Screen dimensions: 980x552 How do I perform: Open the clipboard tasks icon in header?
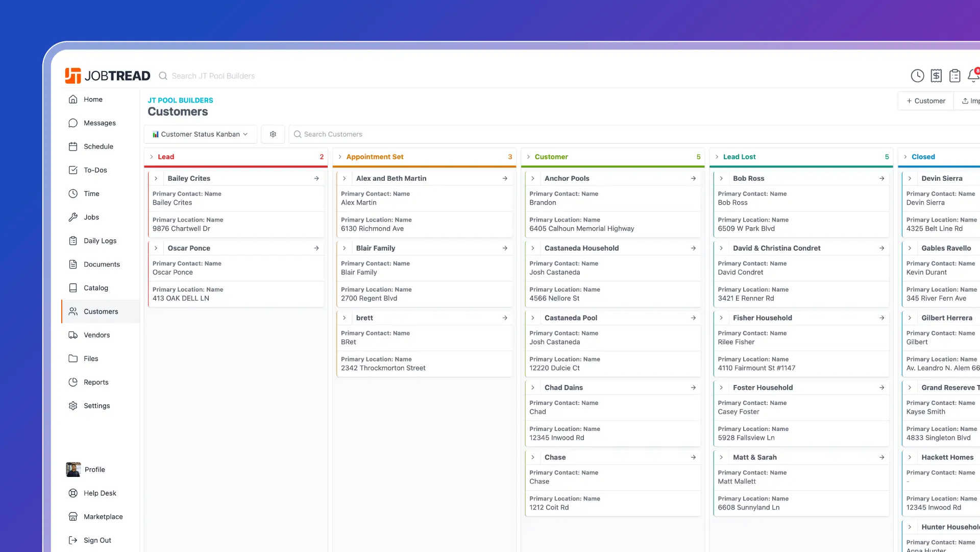pos(955,76)
